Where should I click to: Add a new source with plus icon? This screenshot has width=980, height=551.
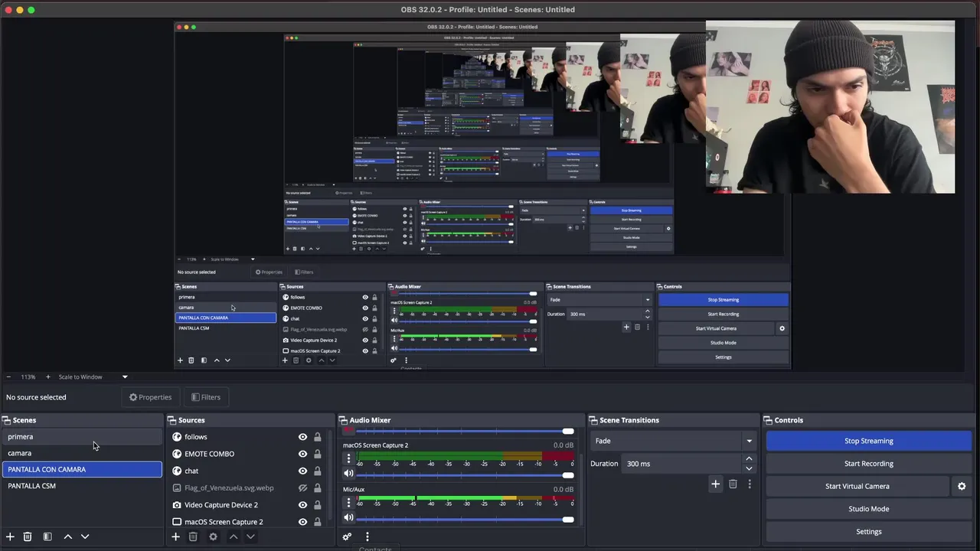(175, 537)
